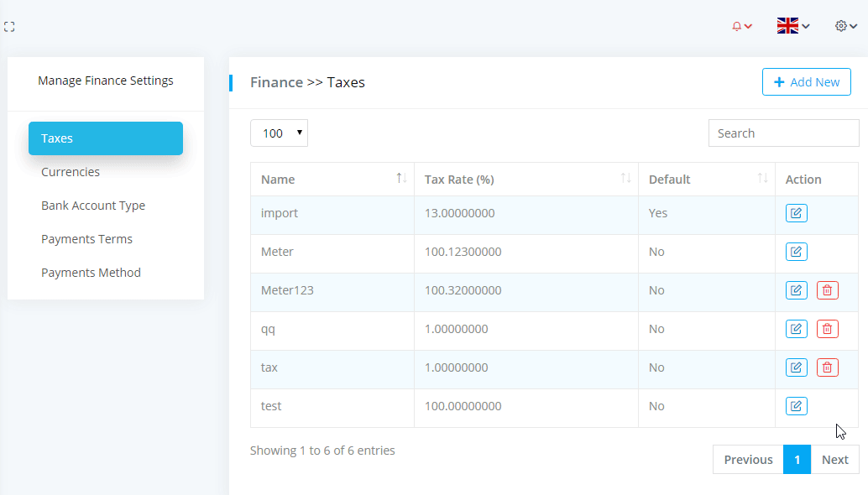Screen dimensions: 868x495
Task: Open the 100 entries-per-page dropdown
Action: [x=279, y=133]
